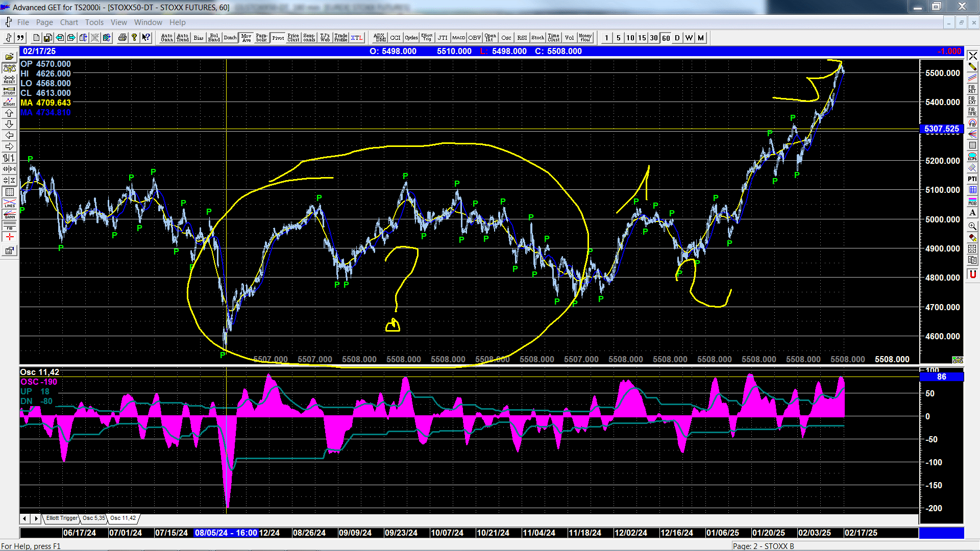Viewport: 980px width, 551px height.
Task: Open the File menu
Action: click(23, 22)
